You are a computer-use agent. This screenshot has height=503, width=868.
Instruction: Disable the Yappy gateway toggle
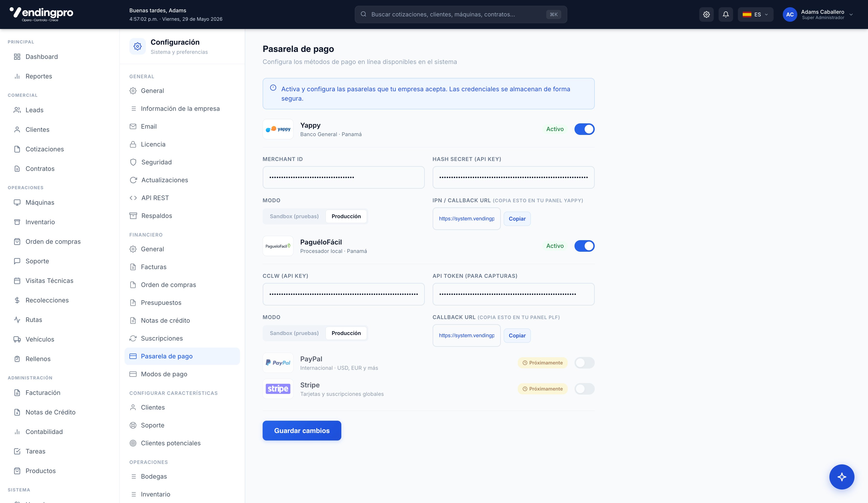pos(585,129)
